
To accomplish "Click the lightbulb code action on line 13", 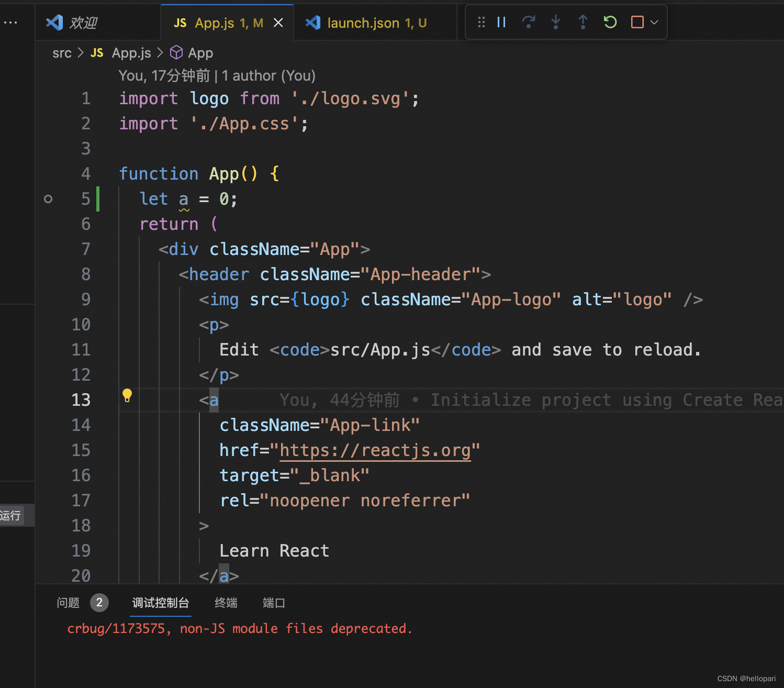I will tap(127, 395).
